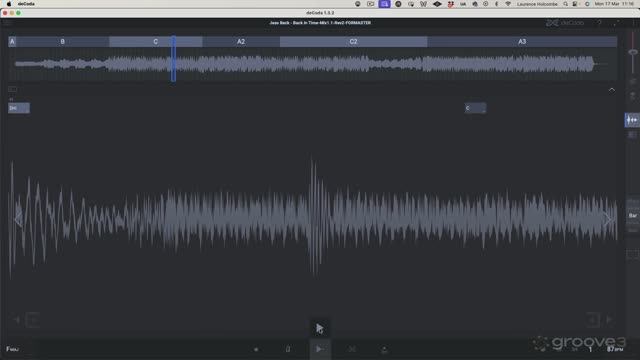Open the Apple menu

[x=9, y=4]
